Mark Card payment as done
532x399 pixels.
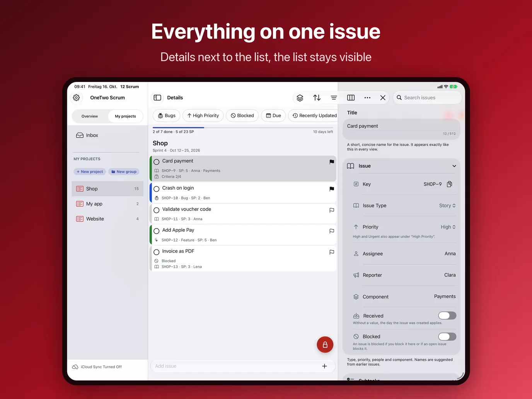tap(157, 162)
